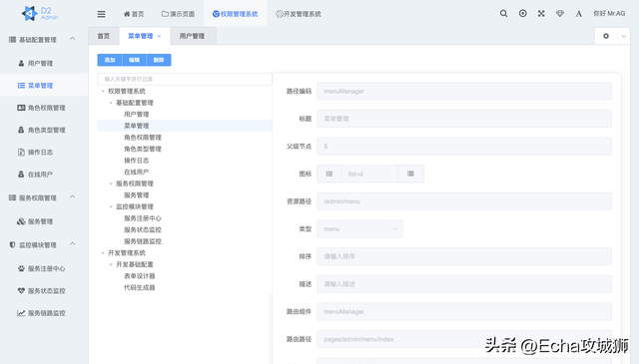Click tab control circle-x button
Screen dimensions: 639x364
click(x=606, y=36)
